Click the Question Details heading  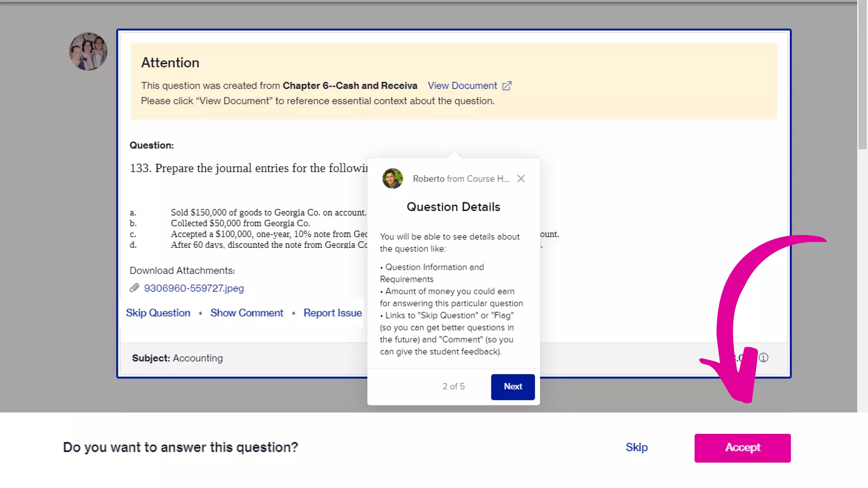(x=453, y=207)
